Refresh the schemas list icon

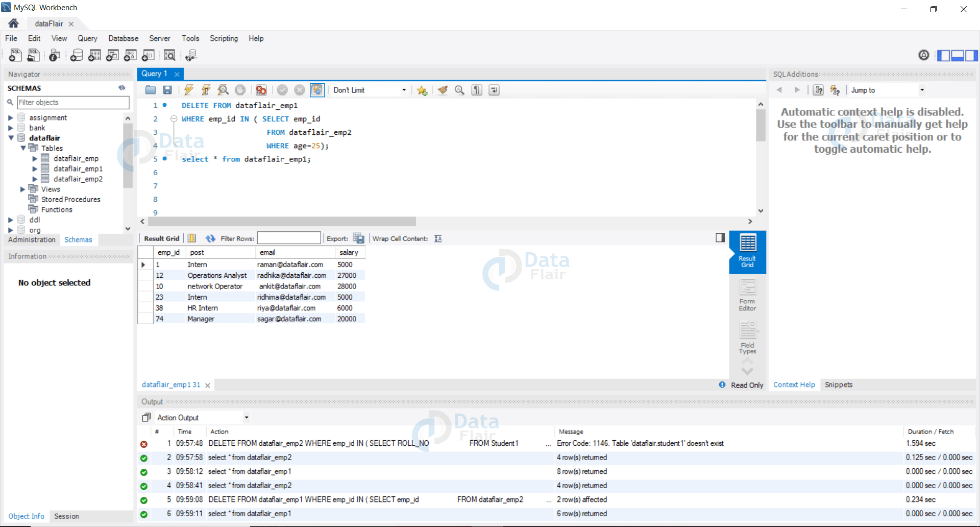pyautogui.click(x=122, y=88)
